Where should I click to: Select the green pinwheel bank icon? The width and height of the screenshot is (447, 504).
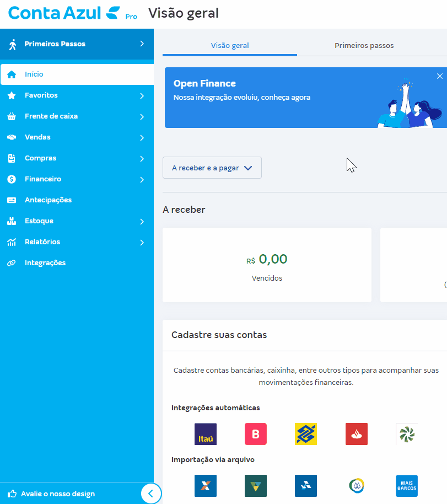(407, 434)
